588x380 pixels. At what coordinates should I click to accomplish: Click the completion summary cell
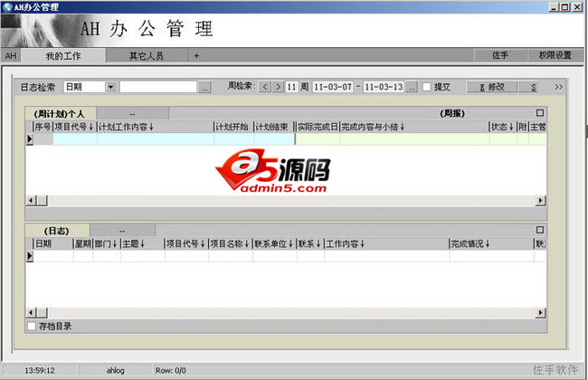[414, 139]
